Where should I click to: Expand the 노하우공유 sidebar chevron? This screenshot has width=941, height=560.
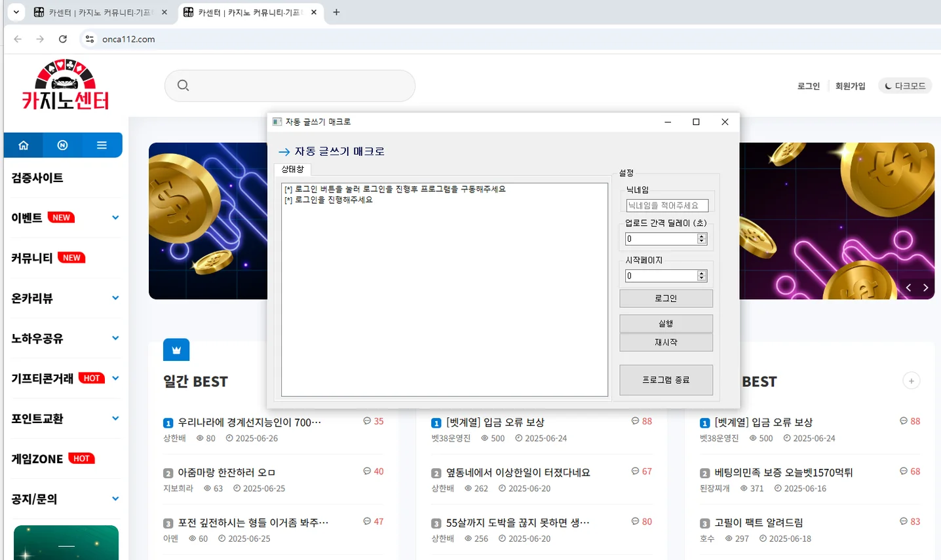pos(115,338)
